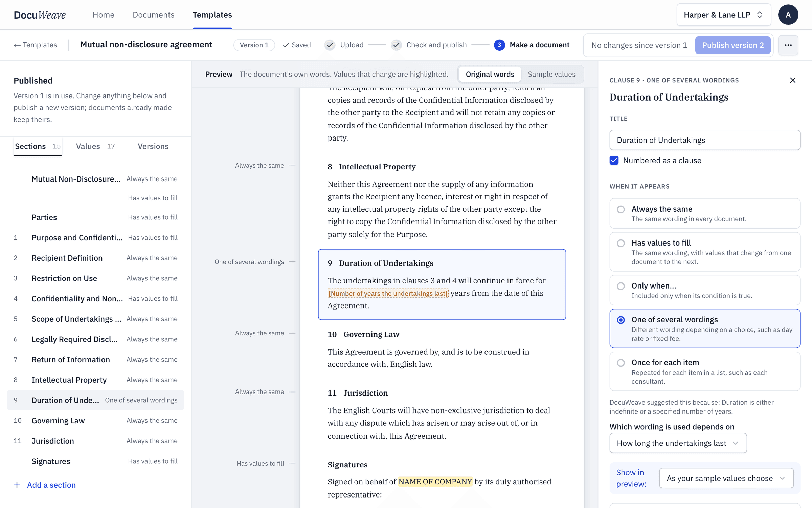The image size is (812, 508).
Task: Select the Signatures section row
Action: [95, 461]
